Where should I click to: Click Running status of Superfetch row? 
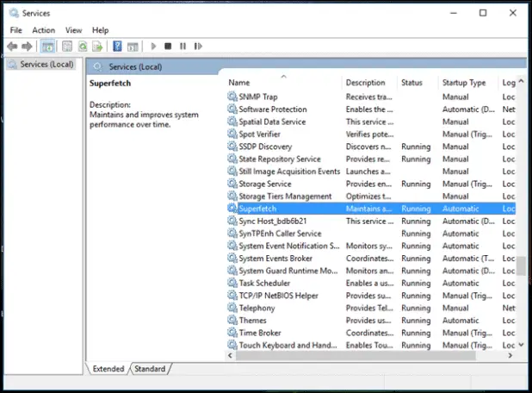[x=416, y=209]
